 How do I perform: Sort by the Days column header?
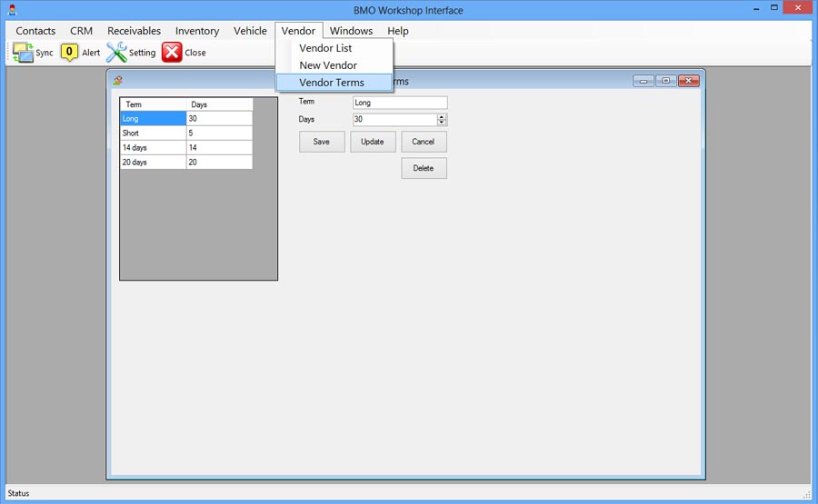tap(220, 104)
